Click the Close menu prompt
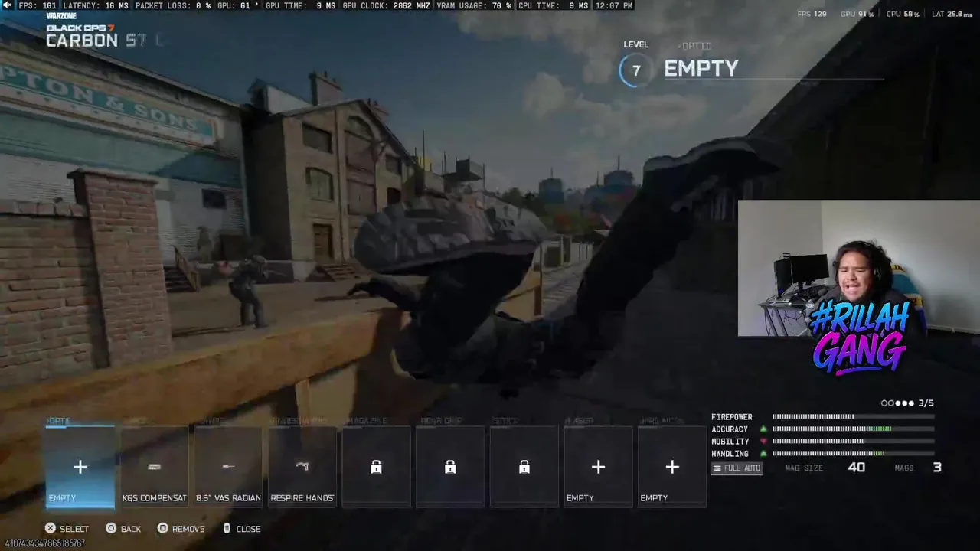 point(242,529)
